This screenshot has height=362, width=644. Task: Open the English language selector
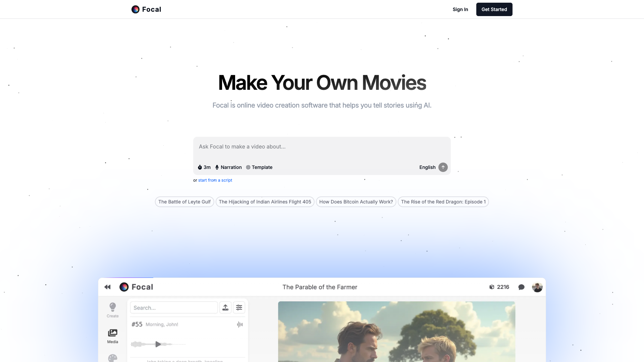pos(427,167)
